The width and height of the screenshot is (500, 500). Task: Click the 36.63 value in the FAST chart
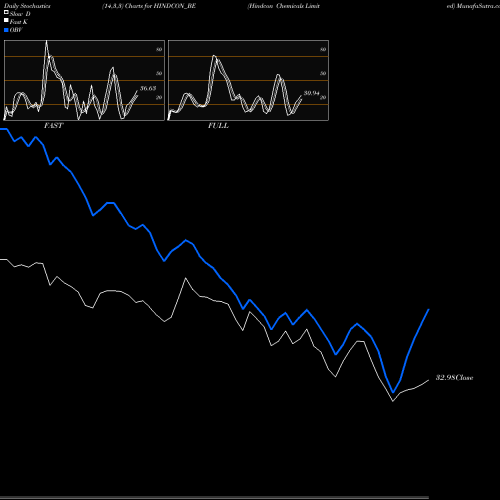click(148, 88)
